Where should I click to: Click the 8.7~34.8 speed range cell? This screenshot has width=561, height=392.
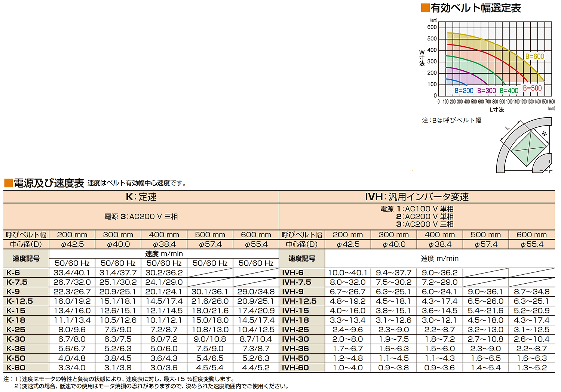532,292
